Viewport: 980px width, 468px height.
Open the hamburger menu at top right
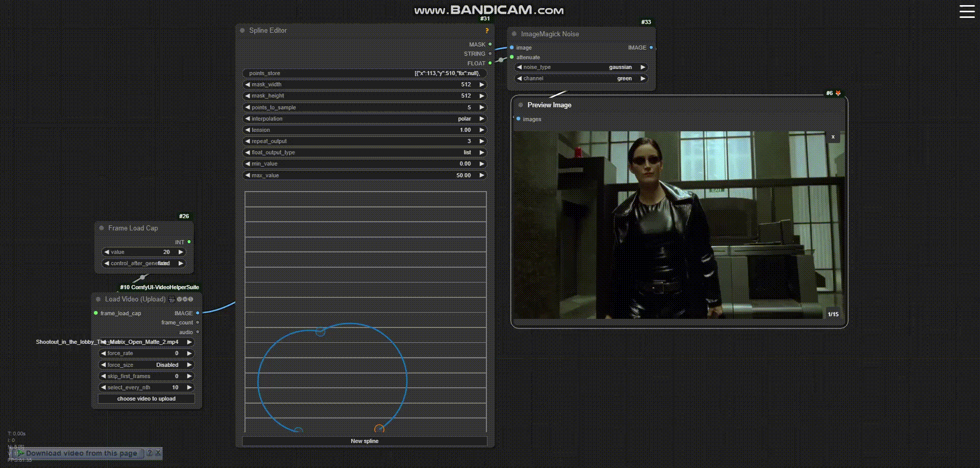pyautogui.click(x=967, y=11)
